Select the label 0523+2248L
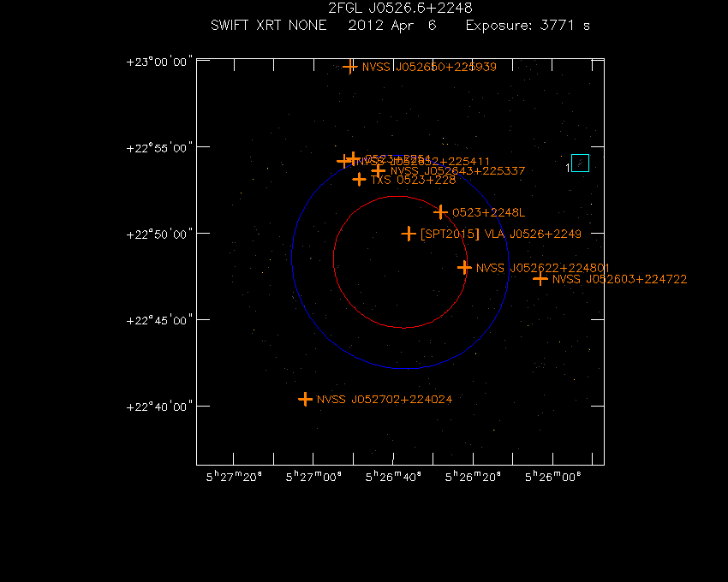The height and width of the screenshot is (582, 728). (488, 212)
